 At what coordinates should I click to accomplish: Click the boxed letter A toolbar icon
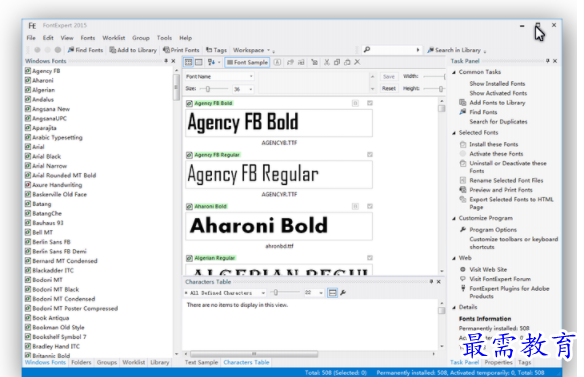[277, 62]
